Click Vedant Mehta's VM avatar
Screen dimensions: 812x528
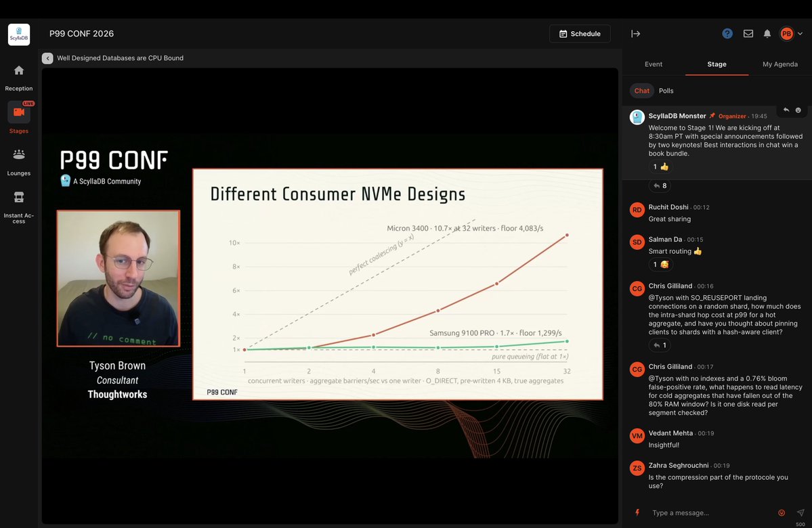pos(637,436)
